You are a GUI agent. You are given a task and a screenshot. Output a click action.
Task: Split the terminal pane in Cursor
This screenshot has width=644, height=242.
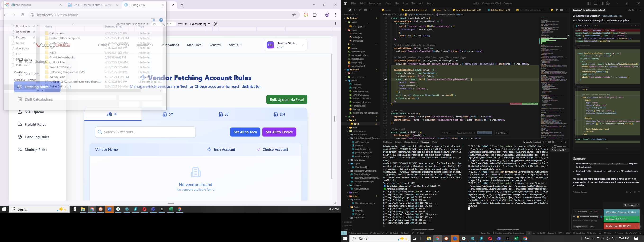550,142
